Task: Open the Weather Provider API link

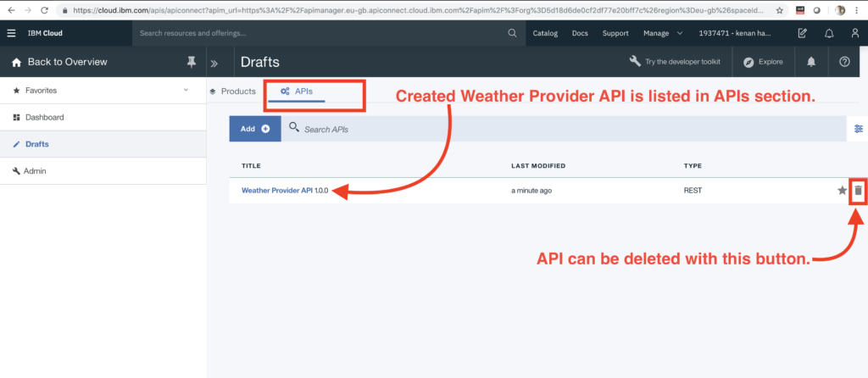Action: pos(277,191)
